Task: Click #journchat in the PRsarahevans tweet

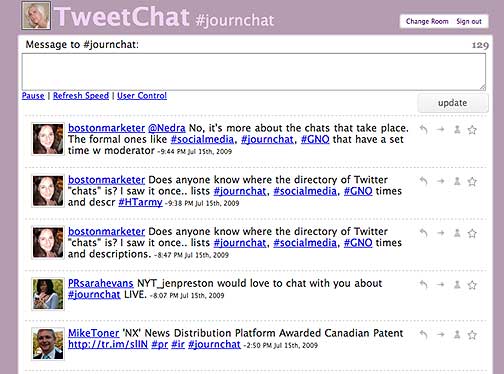Action: (x=94, y=295)
